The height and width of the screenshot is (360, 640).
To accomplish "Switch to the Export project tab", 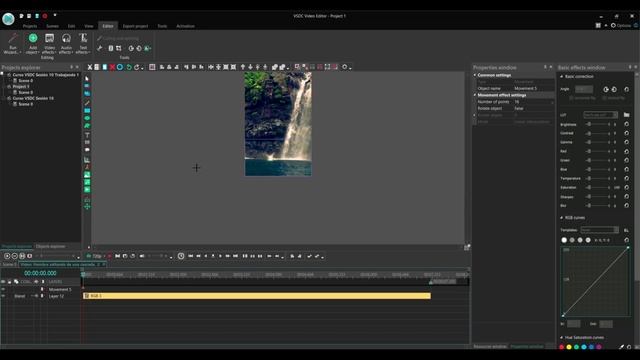I will coord(136,26).
